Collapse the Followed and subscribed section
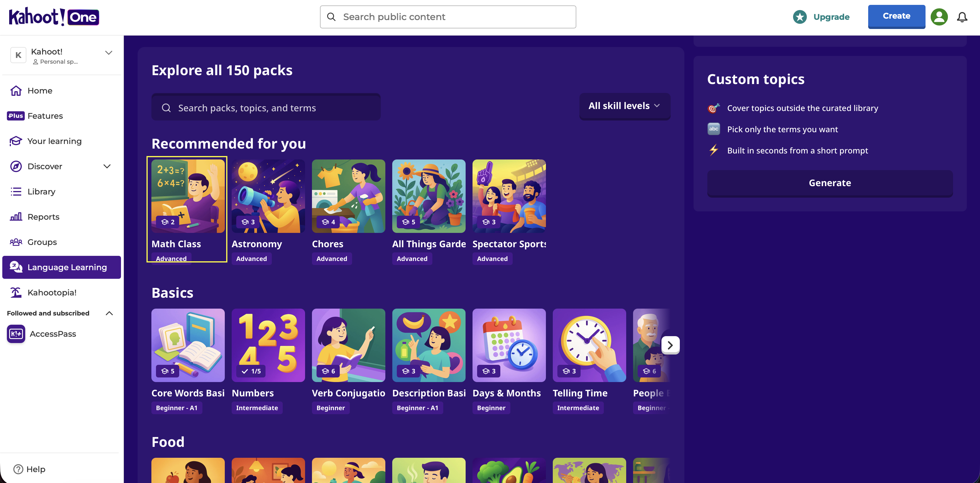The width and height of the screenshot is (980, 483). (x=109, y=313)
